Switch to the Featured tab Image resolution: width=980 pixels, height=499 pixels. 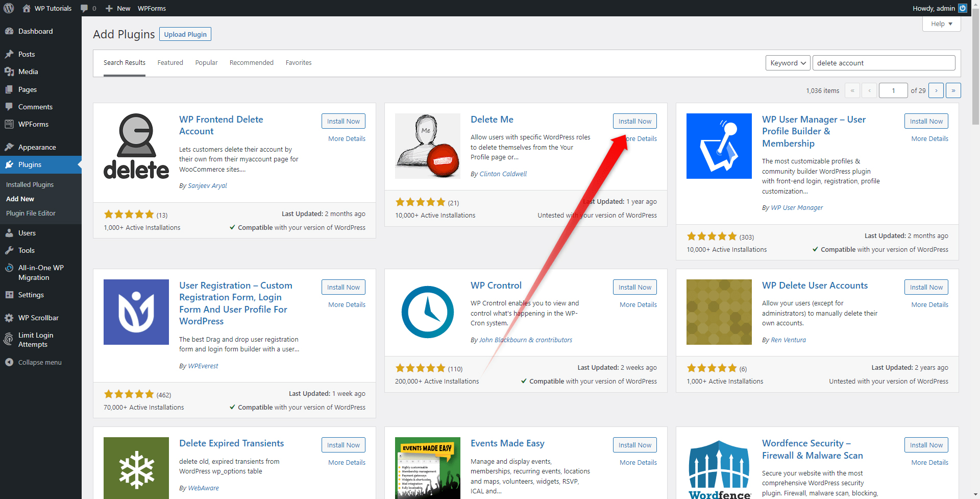click(x=170, y=63)
